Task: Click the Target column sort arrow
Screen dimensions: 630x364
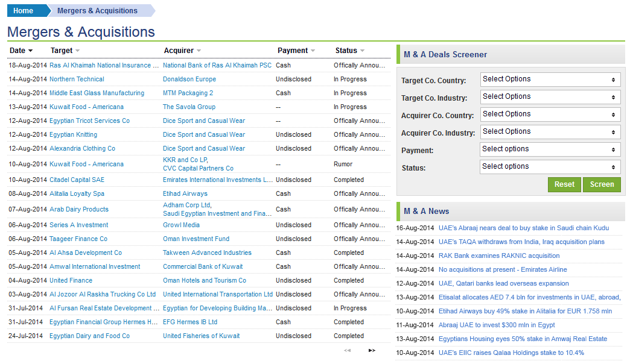Action: [x=78, y=51]
